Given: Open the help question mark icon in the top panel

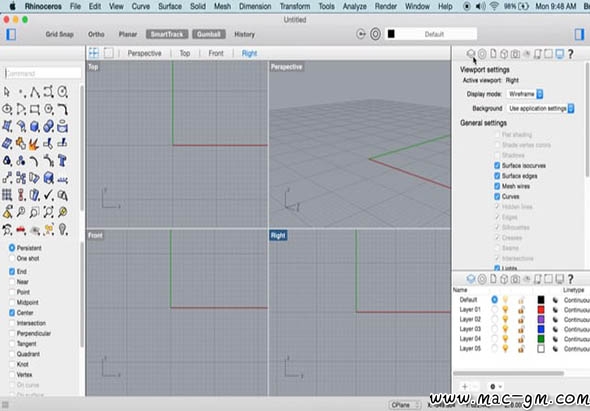Looking at the screenshot, I should [570, 54].
